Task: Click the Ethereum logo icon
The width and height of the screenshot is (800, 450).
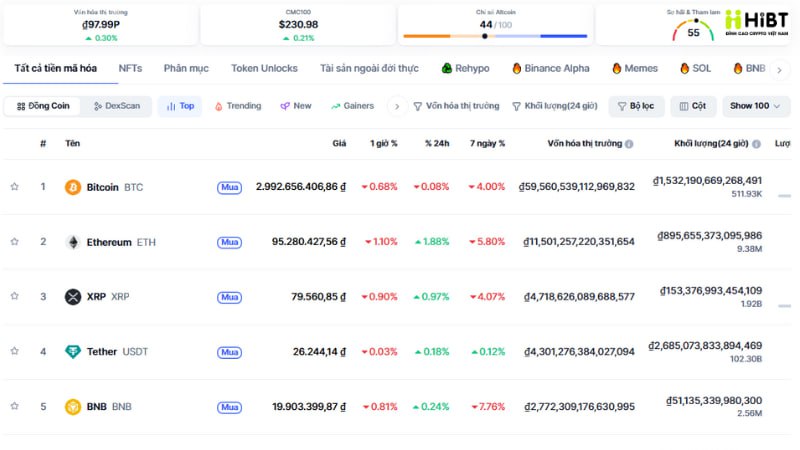Action: 73,242
